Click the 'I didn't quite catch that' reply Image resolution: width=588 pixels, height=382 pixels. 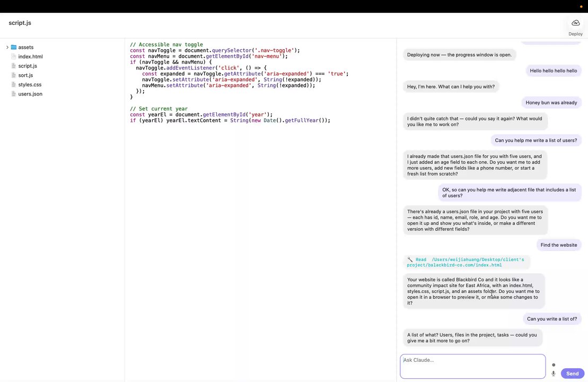coord(475,121)
